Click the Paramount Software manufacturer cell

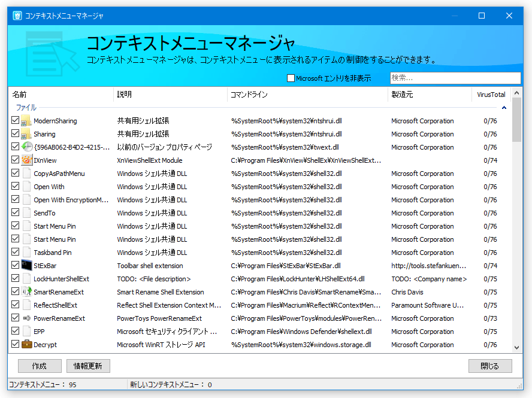(427, 305)
